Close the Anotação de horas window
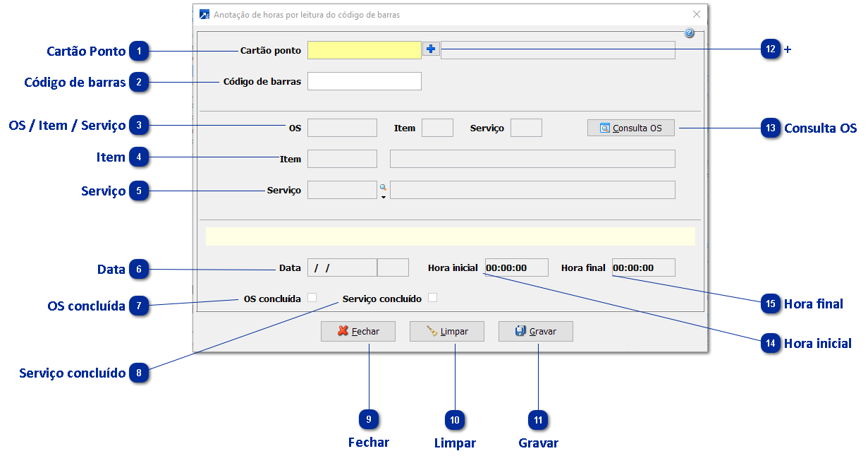This screenshot has height=463, width=868. tap(697, 14)
